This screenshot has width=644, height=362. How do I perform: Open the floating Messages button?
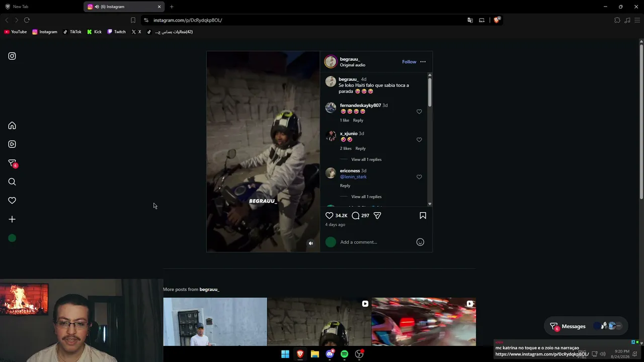[x=586, y=326]
